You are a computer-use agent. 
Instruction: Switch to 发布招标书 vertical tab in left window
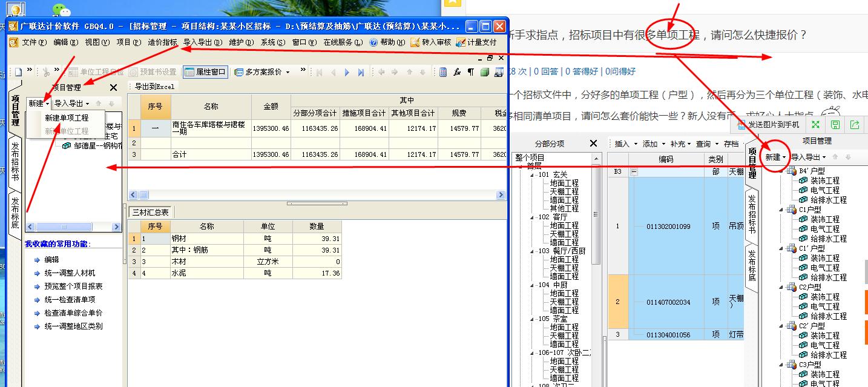[x=15, y=162]
